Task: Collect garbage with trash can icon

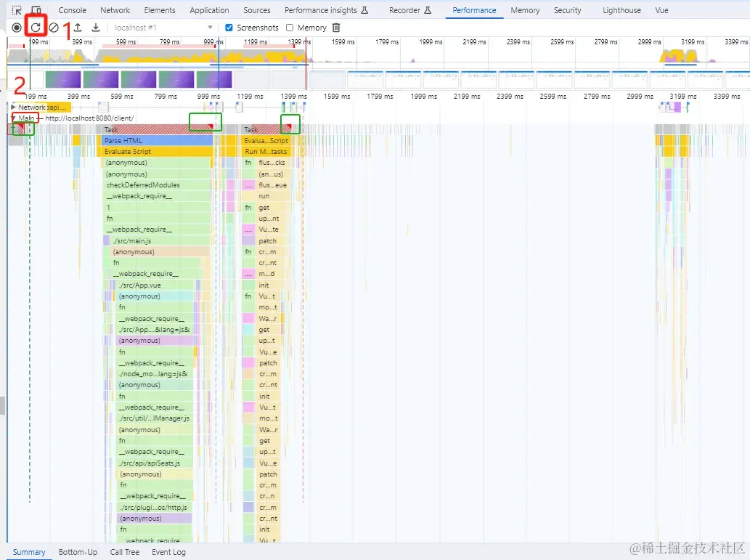Action: (336, 28)
